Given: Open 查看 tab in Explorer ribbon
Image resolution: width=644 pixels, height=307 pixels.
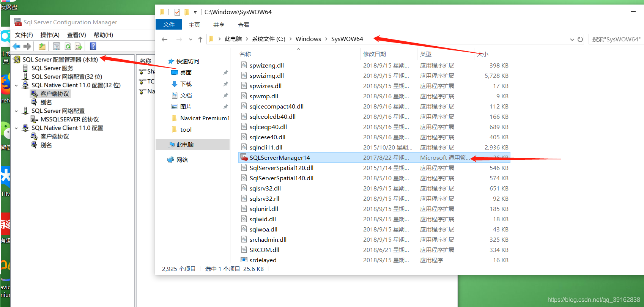Looking at the screenshot, I should pyautogui.click(x=244, y=25).
